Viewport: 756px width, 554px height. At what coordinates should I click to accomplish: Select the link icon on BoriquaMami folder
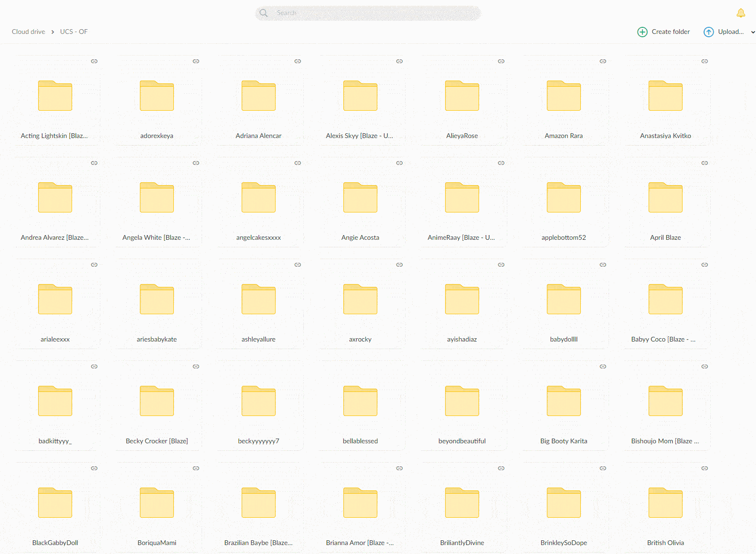(196, 468)
